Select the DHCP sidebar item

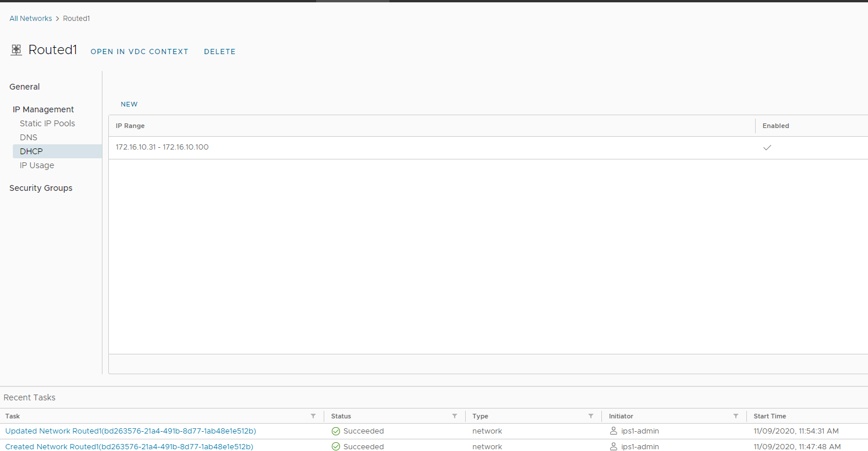coord(31,151)
